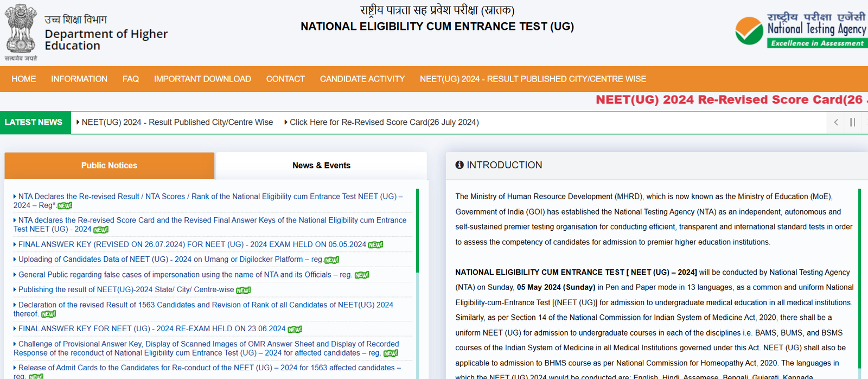Switch to the News & Events tab

[322, 166]
